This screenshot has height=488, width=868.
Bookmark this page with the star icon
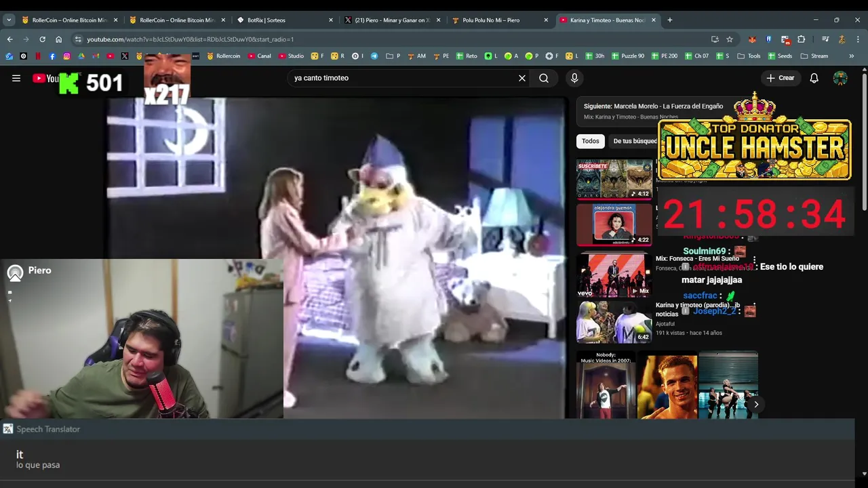tap(730, 39)
